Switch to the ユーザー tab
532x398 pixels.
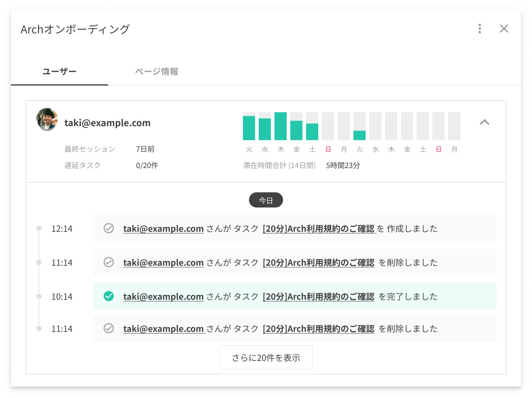60,72
